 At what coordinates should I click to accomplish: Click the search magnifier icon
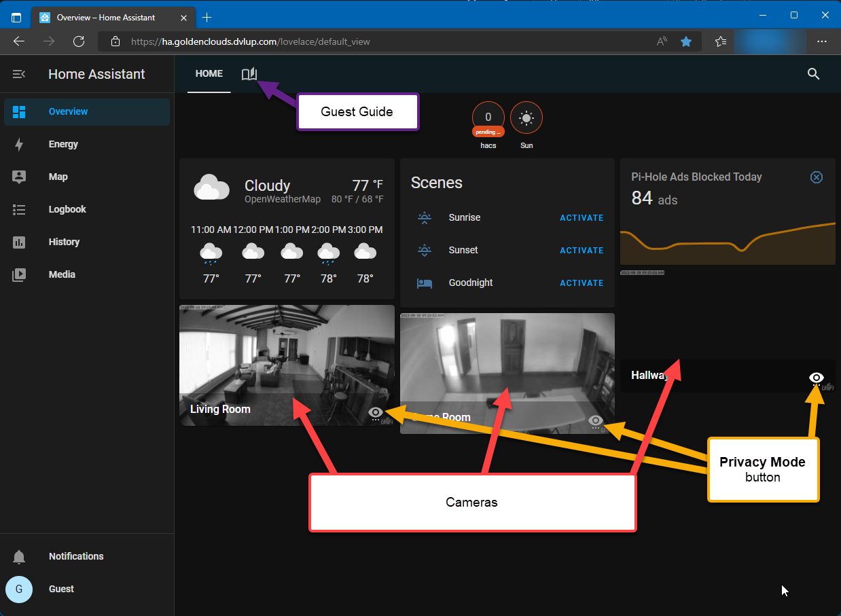click(813, 74)
